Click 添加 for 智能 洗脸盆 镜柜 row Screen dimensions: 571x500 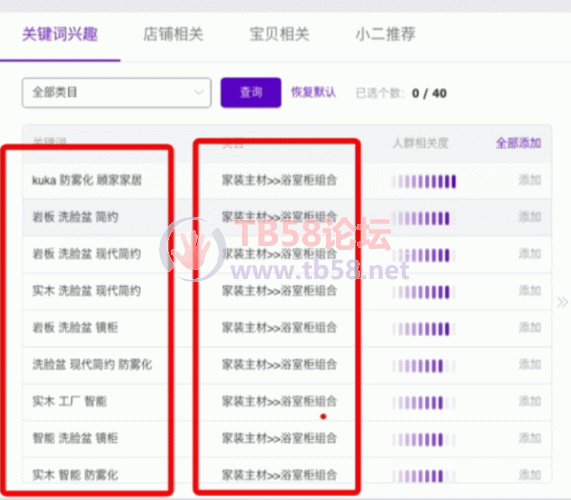pos(530,438)
